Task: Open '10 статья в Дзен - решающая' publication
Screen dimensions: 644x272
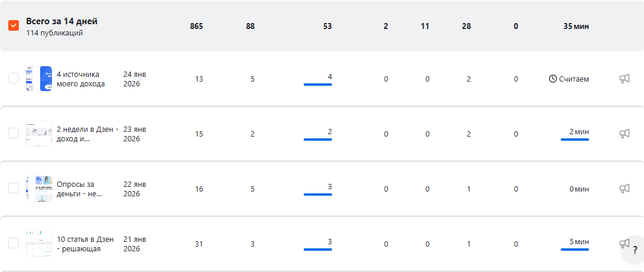Action: pos(86,244)
